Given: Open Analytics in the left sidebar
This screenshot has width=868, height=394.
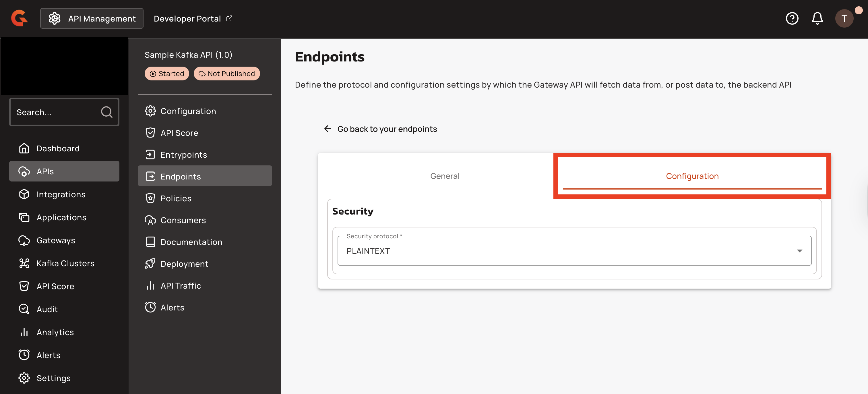Looking at the screenshot, I should (55, 332).
